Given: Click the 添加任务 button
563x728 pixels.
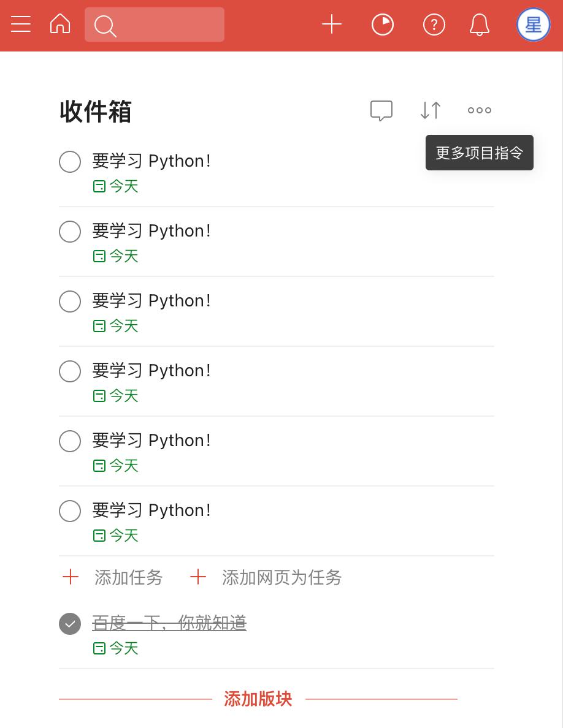Looking at the screenshot, I should click(113, 577).
